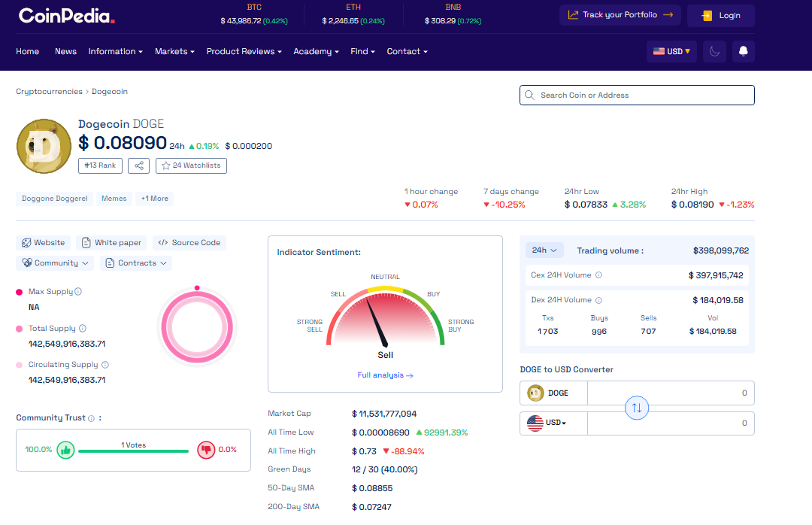This screenshot has height=525, width=812.
Task: Go to Home page
Action: 28,51
